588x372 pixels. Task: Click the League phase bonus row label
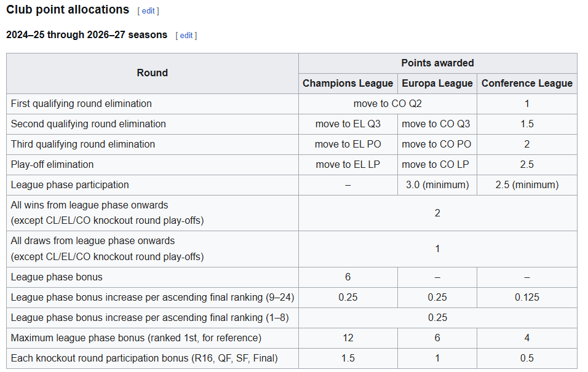click(57, 277)
